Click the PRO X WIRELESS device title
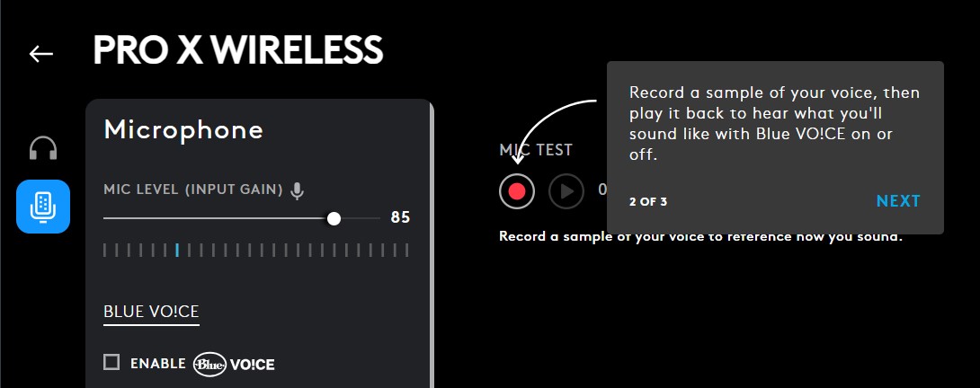Image resolution: width=980 pixels, height=388 pixels. [238, 51]
